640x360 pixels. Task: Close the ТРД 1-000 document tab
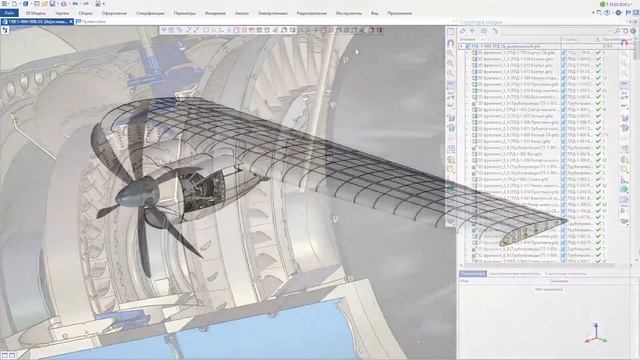click(71, 22)
